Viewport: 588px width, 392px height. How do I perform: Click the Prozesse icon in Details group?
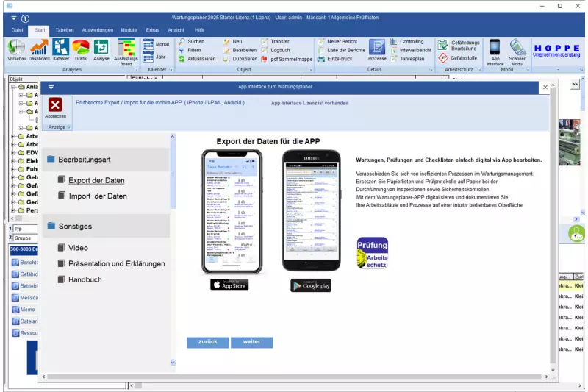377,49
